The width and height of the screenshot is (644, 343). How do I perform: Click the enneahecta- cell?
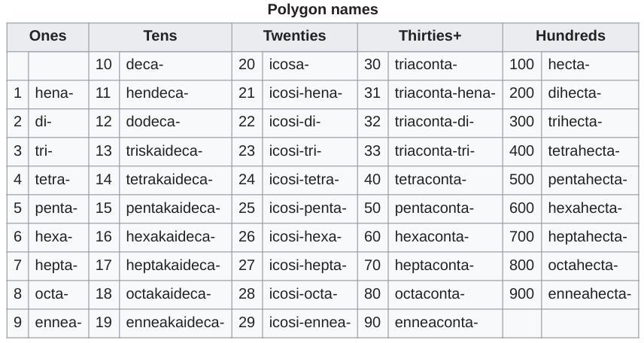[x=589, y=294]
